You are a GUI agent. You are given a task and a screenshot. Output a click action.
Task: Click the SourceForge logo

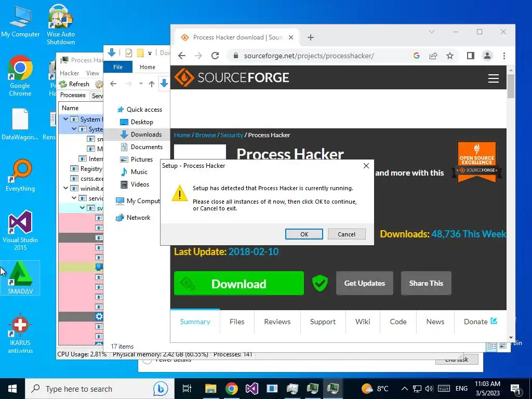(232, 78)
